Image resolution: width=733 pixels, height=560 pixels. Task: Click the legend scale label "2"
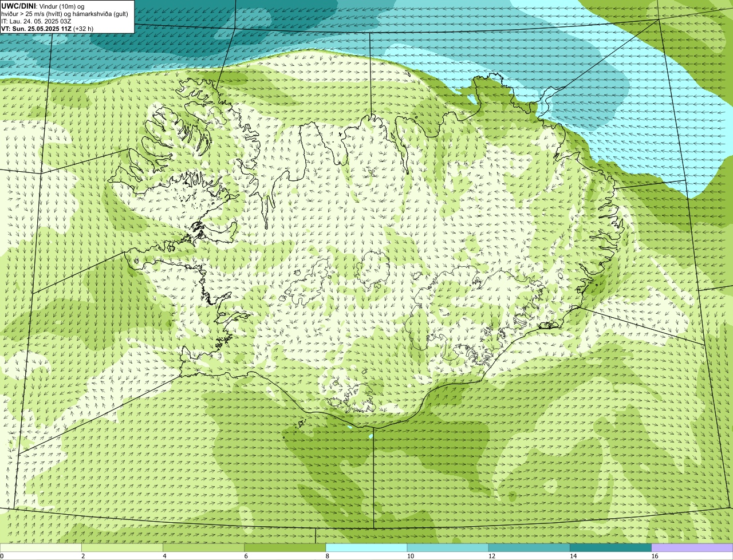pos(83,556)
